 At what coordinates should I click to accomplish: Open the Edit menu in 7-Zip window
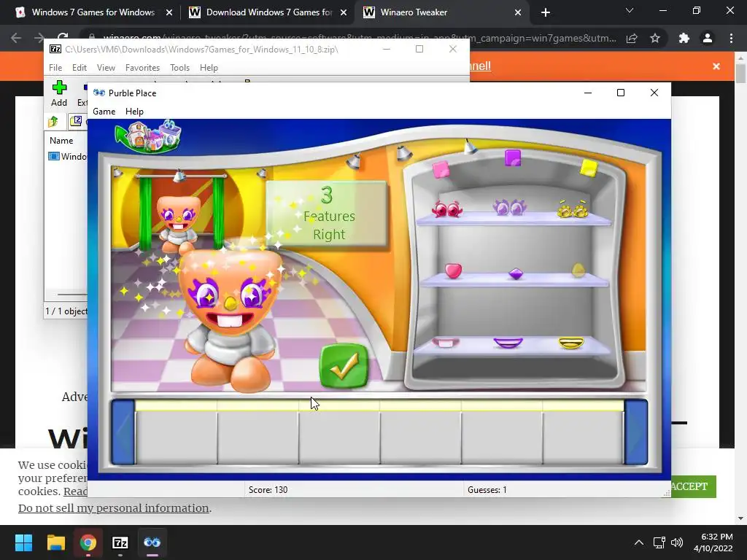tap(79, 68)
